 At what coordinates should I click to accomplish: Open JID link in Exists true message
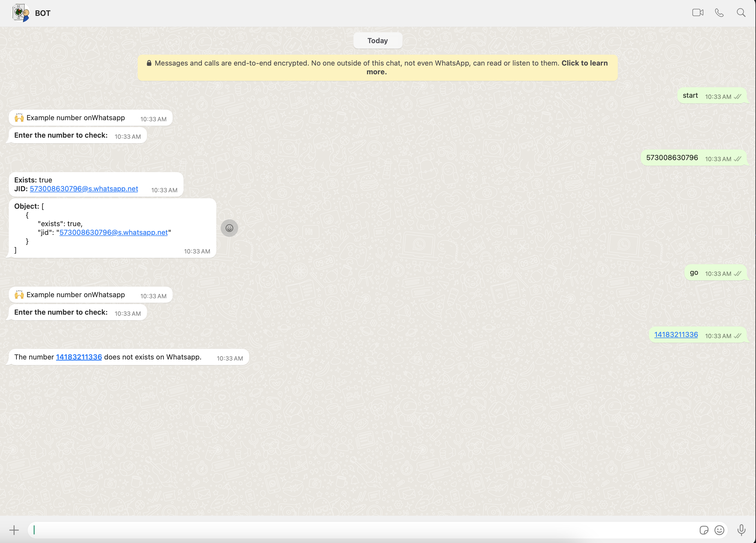[x=84, y=189]
